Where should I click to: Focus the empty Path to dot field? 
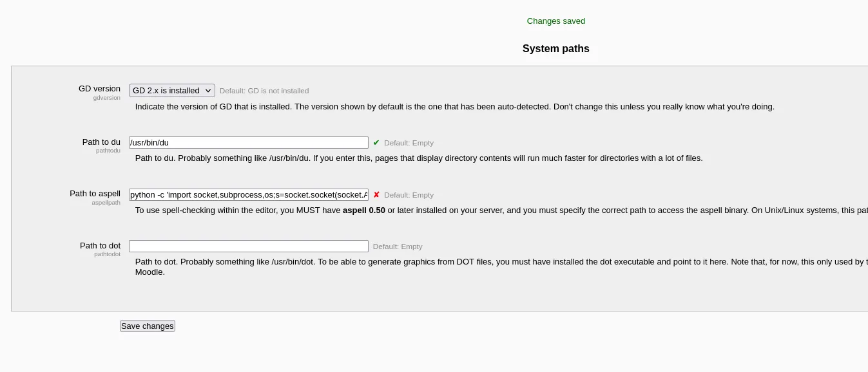[x=248, y=246]
